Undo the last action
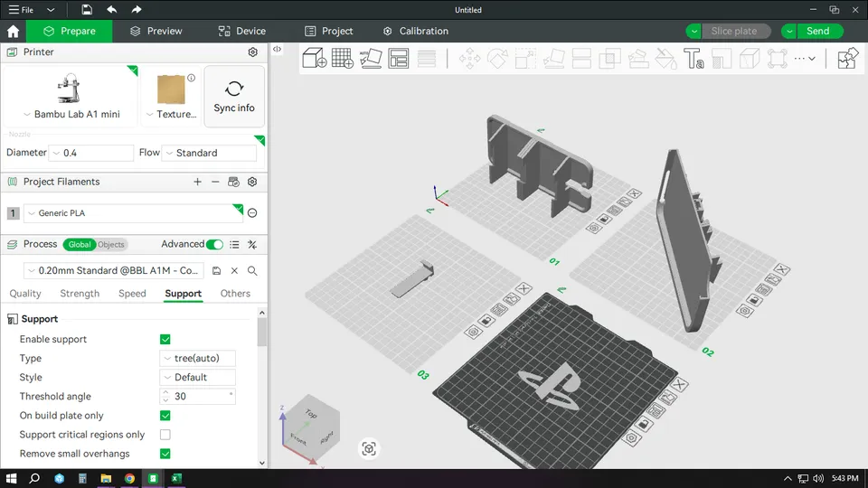Viewport: 868px width, 488px height. tap(111, 9)
